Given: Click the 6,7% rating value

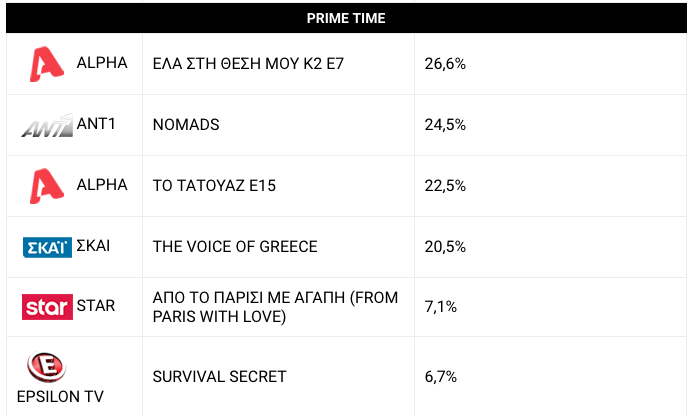Looking at the screenshot, I should pos(441,377).
